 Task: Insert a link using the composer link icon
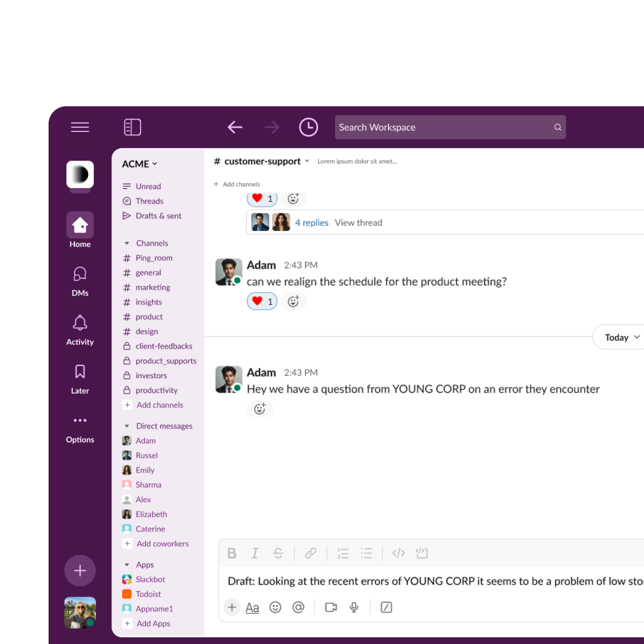point(310,553)
